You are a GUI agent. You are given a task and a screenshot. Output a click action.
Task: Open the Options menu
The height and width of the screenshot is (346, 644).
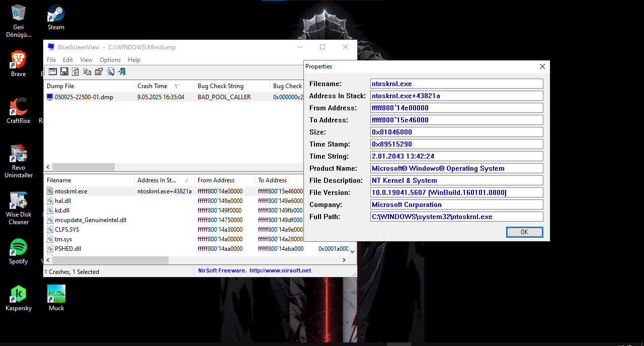point(110,60)
